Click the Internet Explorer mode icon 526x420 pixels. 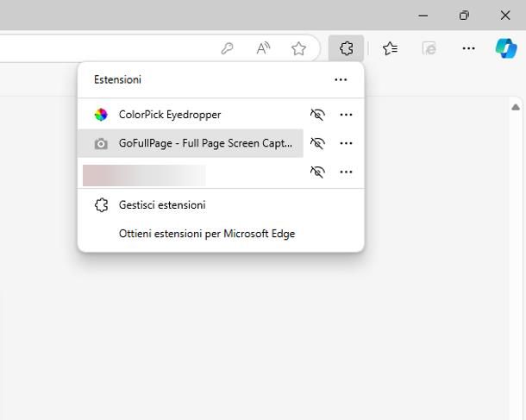429,48
